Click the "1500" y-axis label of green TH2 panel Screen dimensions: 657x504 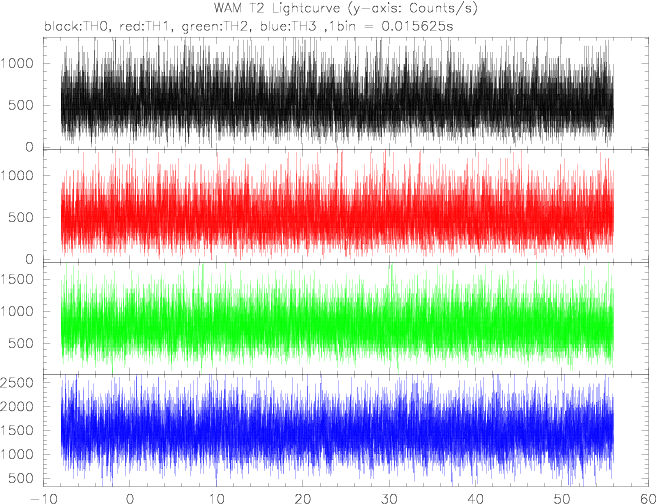click(x=17, y=279)
